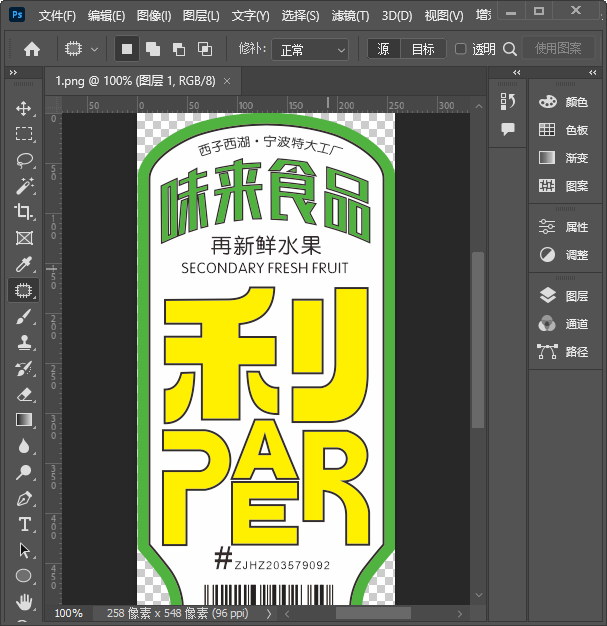The height and width of the screenshot is (626, 607).
Task: Select the Path Selection tool
Action: 24,550
